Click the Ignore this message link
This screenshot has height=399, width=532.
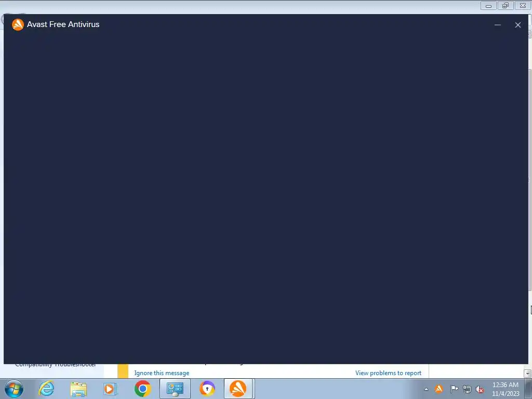coord(162,373)
